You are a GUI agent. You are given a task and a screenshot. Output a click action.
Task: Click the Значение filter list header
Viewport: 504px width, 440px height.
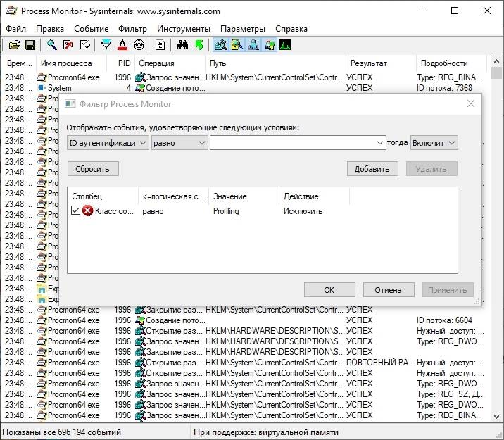pos(244,196)
